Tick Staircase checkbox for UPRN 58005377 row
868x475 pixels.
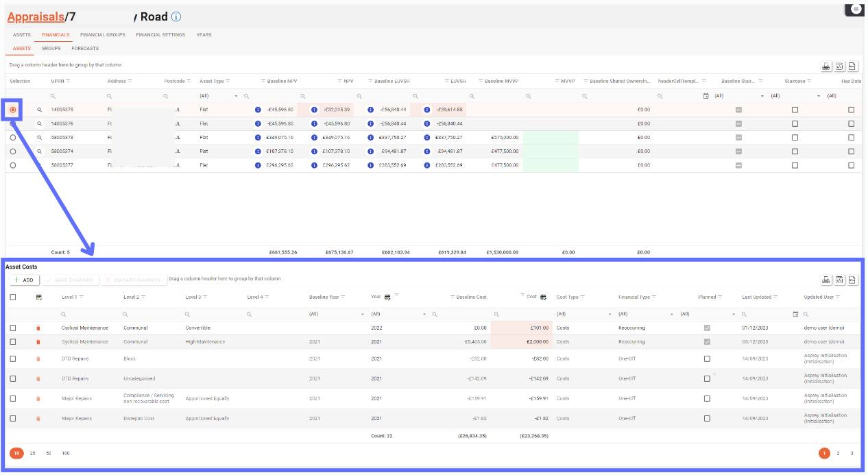pyautogui.click(x=795, y=165)
